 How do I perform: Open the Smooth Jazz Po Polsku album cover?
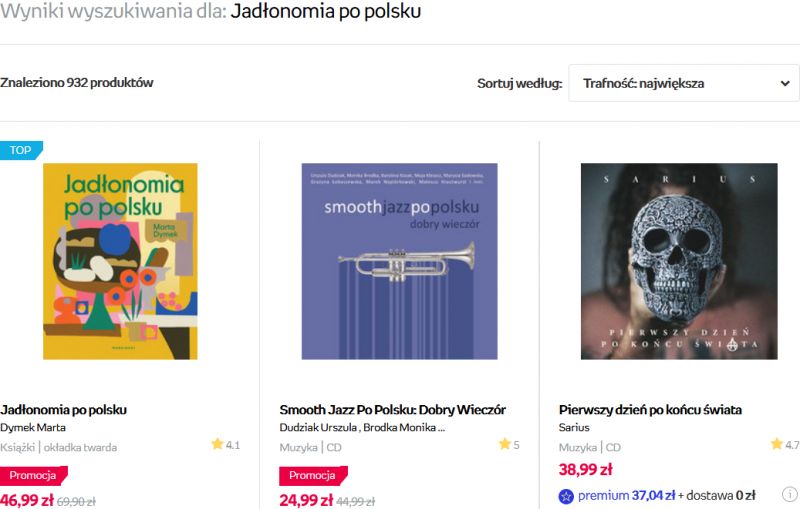click(399, 261)
